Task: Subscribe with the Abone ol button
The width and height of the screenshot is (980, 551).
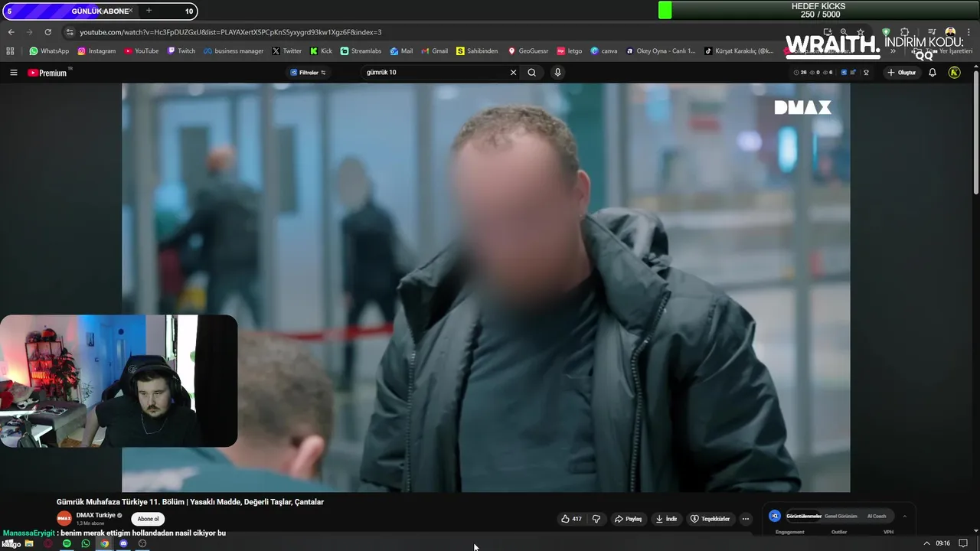Action: 148,519
